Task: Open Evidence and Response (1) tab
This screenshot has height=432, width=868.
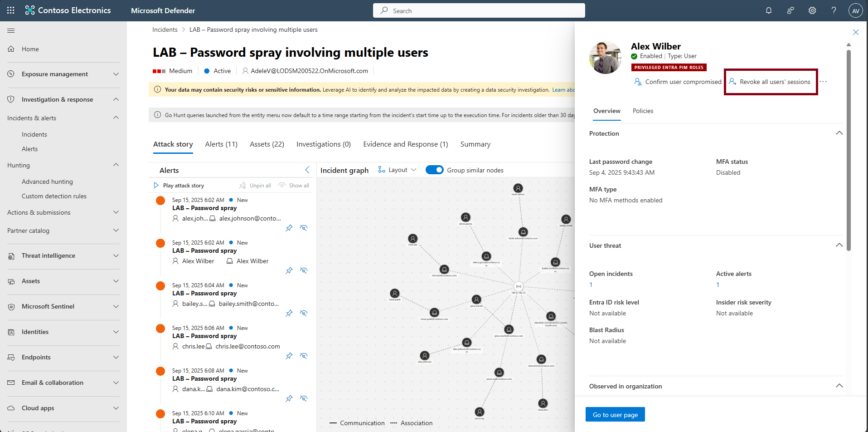Action: coord(406,144)
